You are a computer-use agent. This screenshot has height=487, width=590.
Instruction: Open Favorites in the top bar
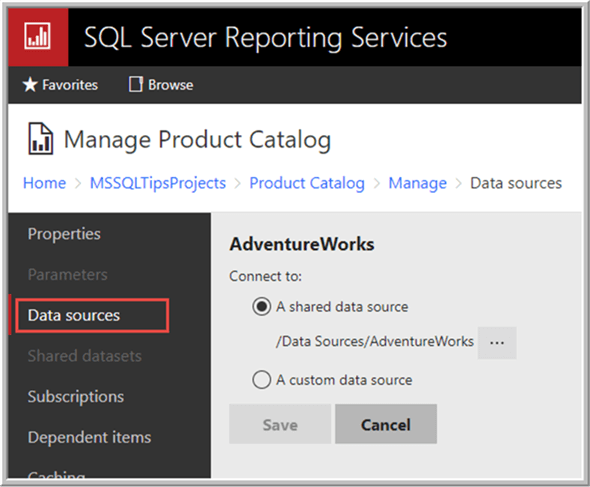click(60, 85)
